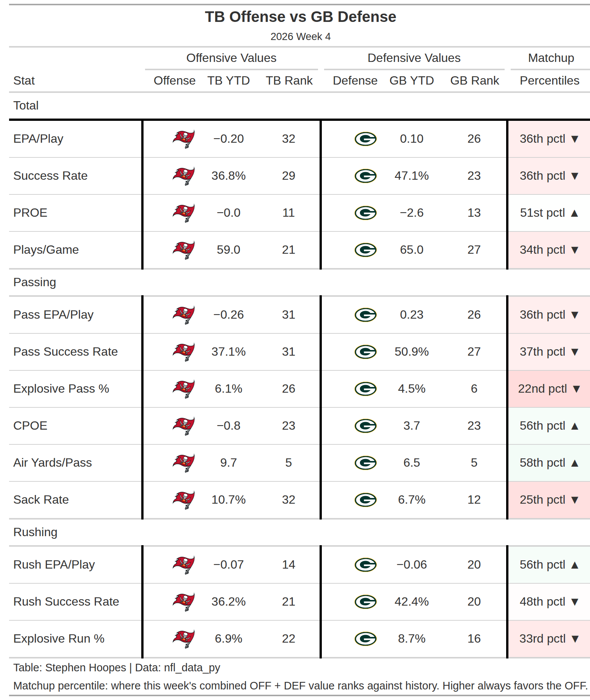The height and width of the screenshot is (700, 590).
Task: Click the Buccaneers logo in EPA/Play row
Action: [x=184, y=139]
